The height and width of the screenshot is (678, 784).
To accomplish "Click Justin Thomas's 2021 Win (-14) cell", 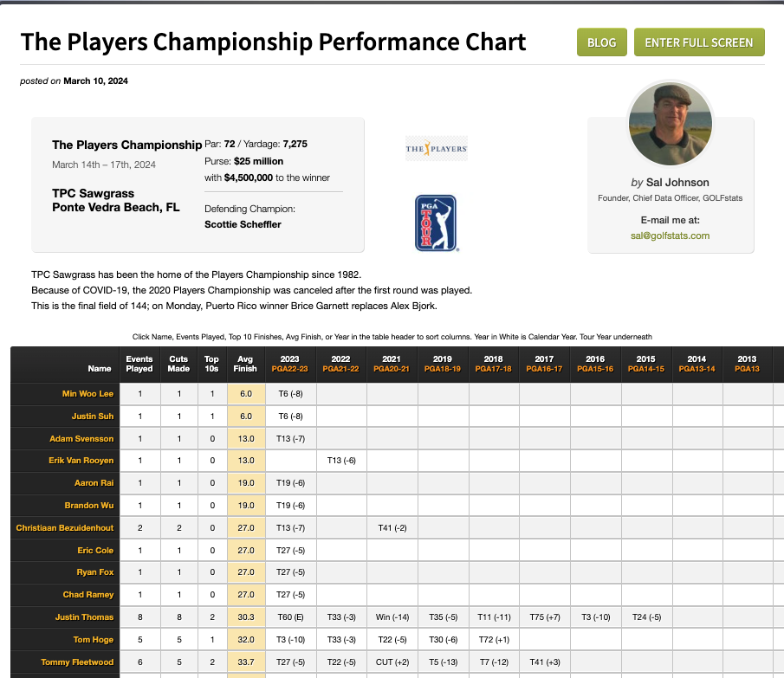I will [392, 617].
